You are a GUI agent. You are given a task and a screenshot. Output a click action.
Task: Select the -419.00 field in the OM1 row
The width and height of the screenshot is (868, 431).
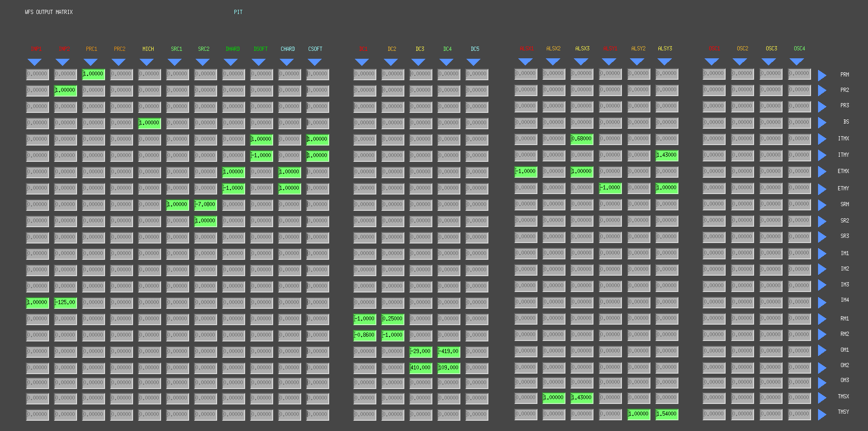click(x=449, y=352)
